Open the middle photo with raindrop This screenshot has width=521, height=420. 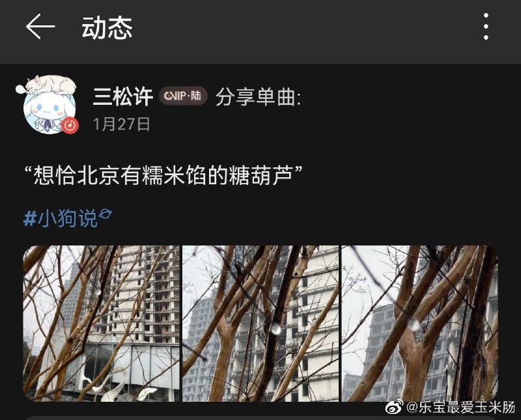260,324
